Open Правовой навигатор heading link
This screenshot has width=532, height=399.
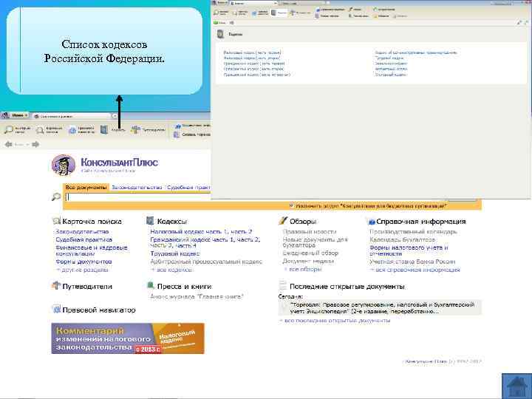pyautogui.click(x=99, y=310)
